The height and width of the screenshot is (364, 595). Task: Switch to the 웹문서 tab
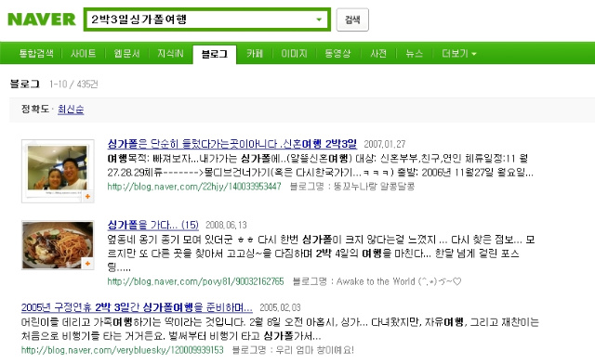[126, 54]
